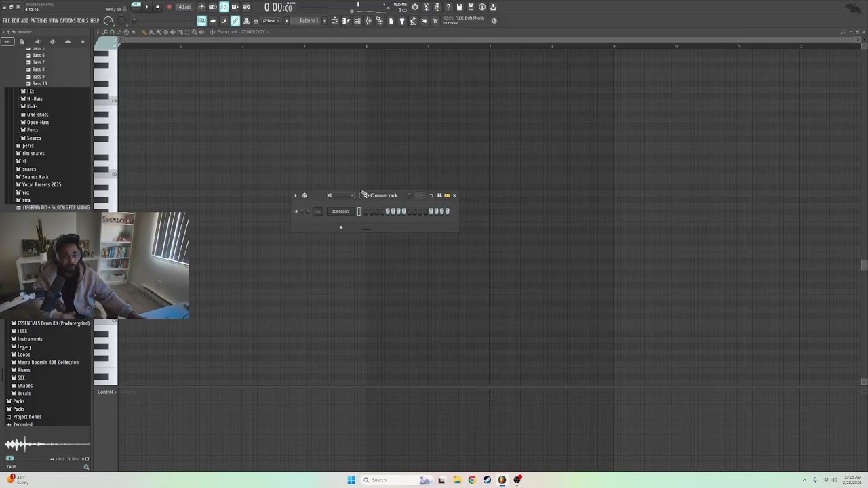Click the 140 tempo field
The height and width of the screenshot is (488, 868).
pos(184,7)
